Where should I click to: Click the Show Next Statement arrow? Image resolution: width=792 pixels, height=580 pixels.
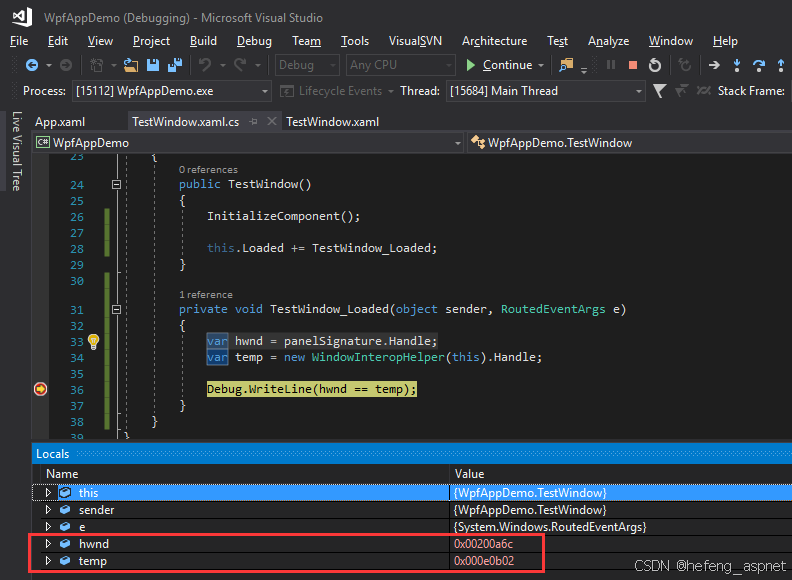(714, 65)
